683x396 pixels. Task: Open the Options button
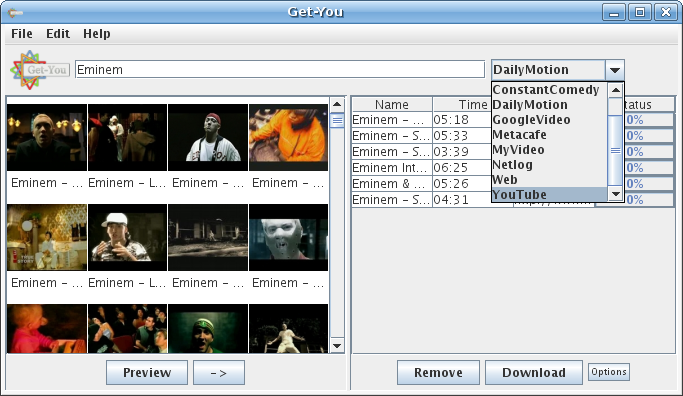609,372
